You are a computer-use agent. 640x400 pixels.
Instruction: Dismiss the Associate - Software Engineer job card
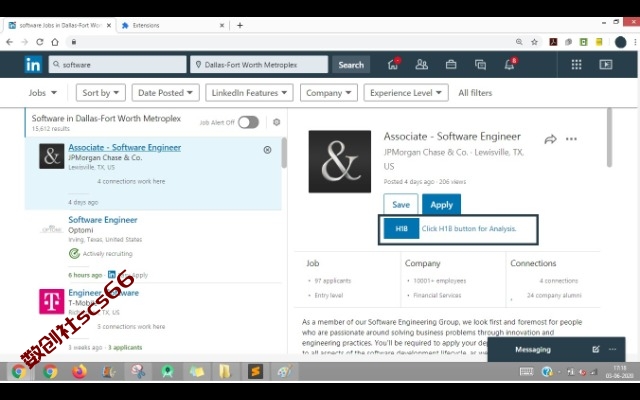click(x=267, y=150)
